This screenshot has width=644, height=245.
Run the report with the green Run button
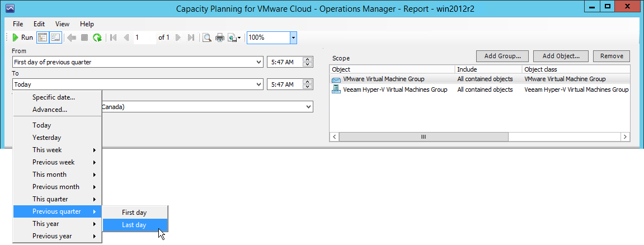[x=23, y=37]
